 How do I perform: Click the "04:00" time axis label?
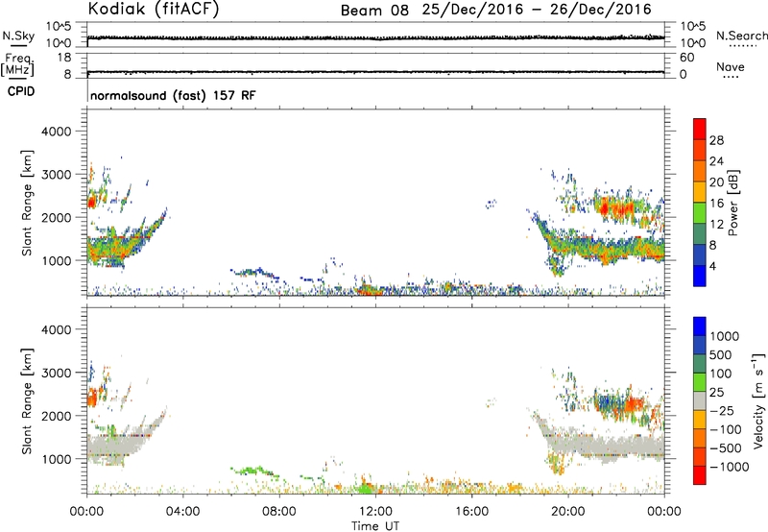[x=182, y=512]
